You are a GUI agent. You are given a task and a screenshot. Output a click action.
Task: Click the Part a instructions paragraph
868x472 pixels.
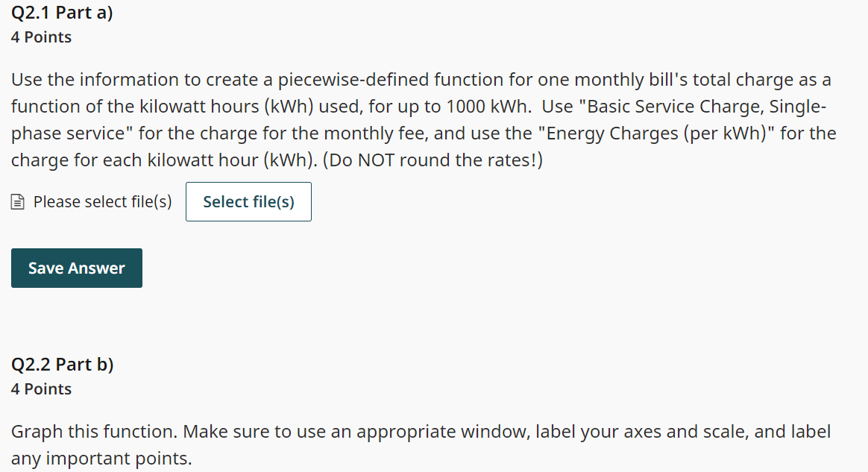coord(423,119)
